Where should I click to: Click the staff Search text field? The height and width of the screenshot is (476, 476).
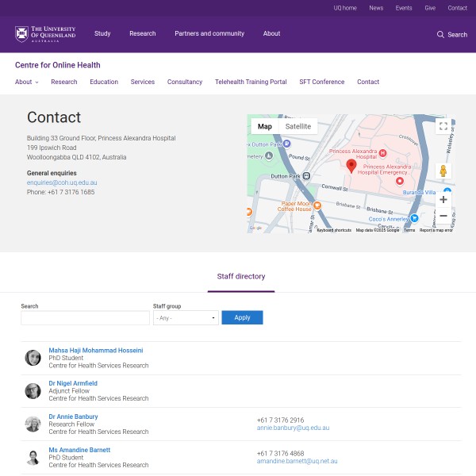[85, 318]
